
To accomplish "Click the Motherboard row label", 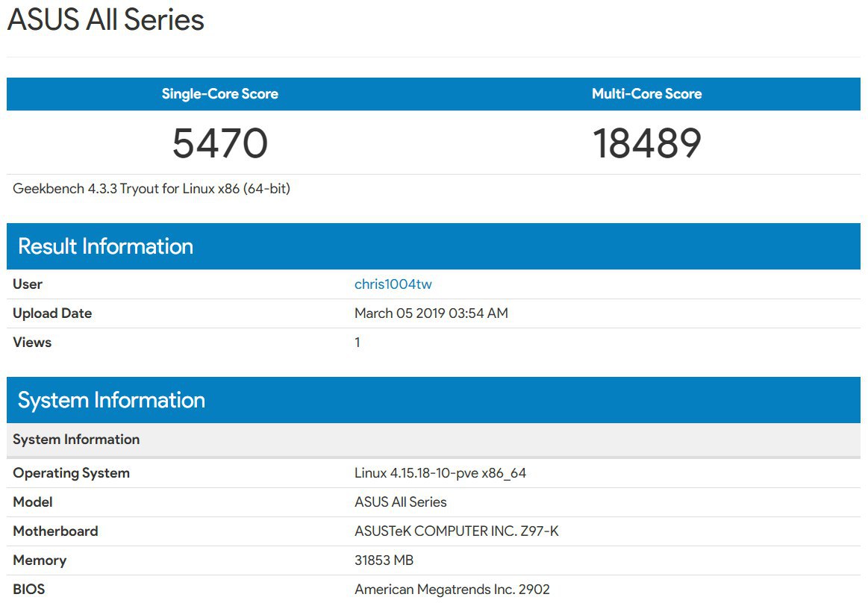I will click(x=55, y=531).
